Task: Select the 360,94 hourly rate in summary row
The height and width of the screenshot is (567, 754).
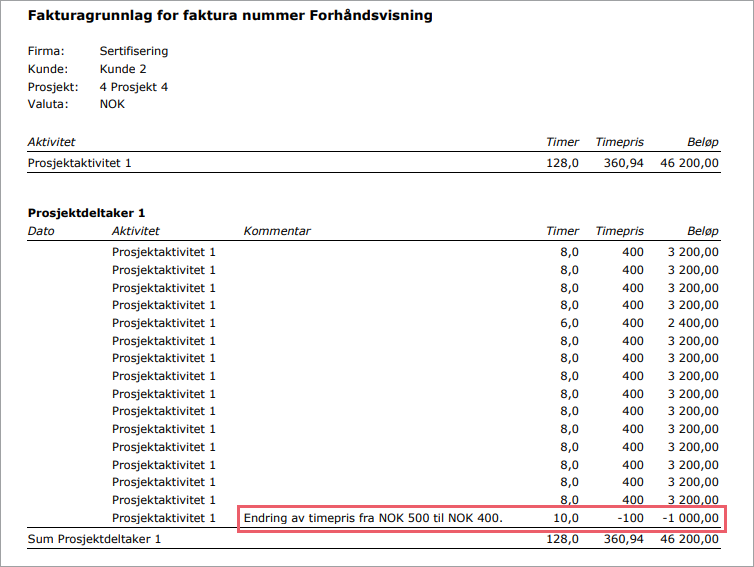Action: pyautogui.click(x=623, y=163)
